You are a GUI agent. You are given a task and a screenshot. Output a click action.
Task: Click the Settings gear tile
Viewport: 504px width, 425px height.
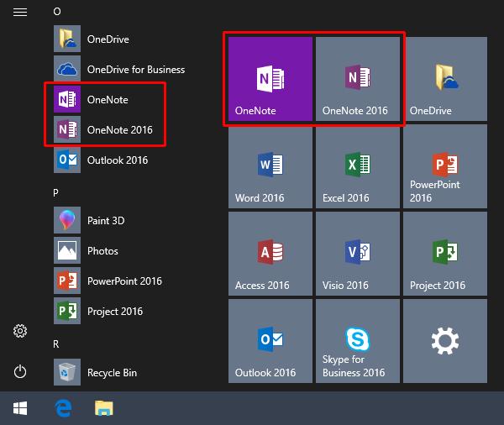pos(445,343)
